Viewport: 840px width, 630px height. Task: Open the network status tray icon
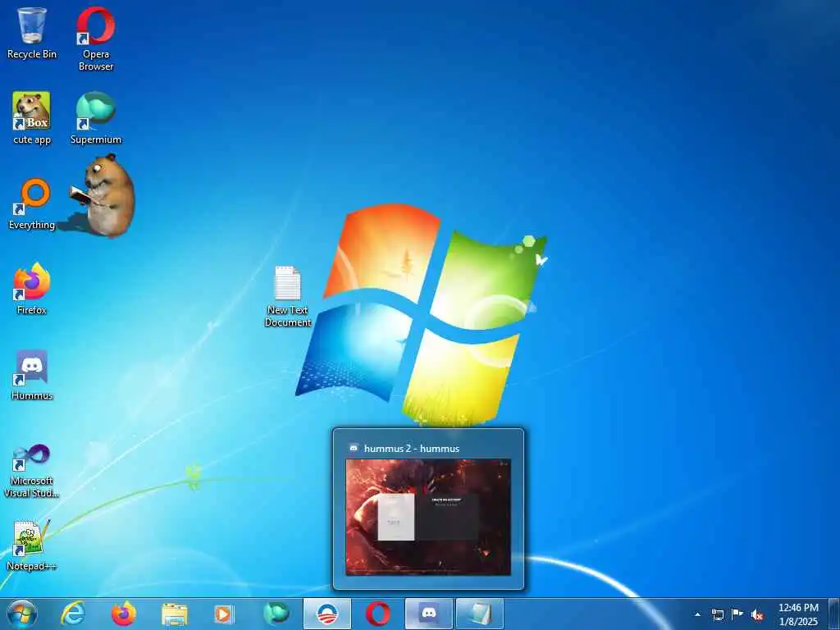717,614
